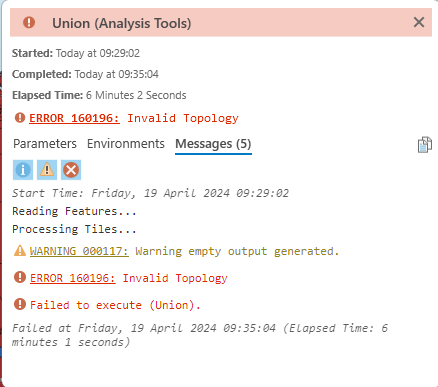Click the error icon in Union title bar
Image resolution: width=438 pixels, height=387 pixels.
(x=29, y=23)
